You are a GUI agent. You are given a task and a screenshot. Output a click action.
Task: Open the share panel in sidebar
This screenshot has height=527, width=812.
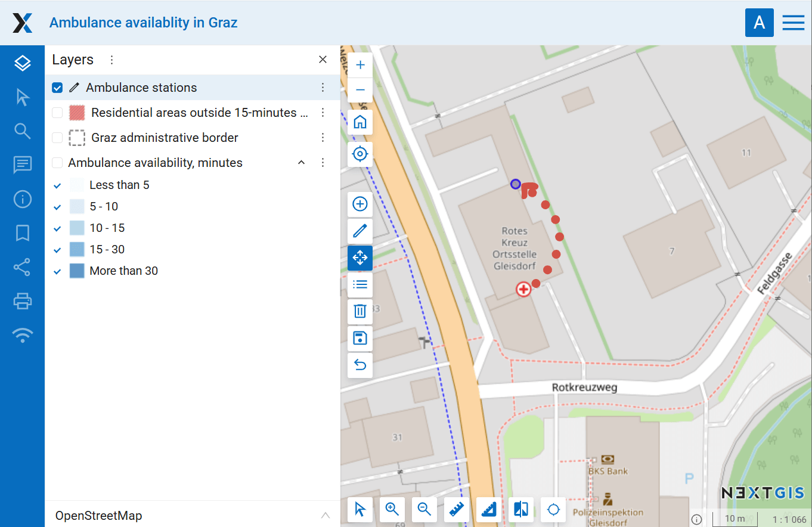(x=23, y=267)
